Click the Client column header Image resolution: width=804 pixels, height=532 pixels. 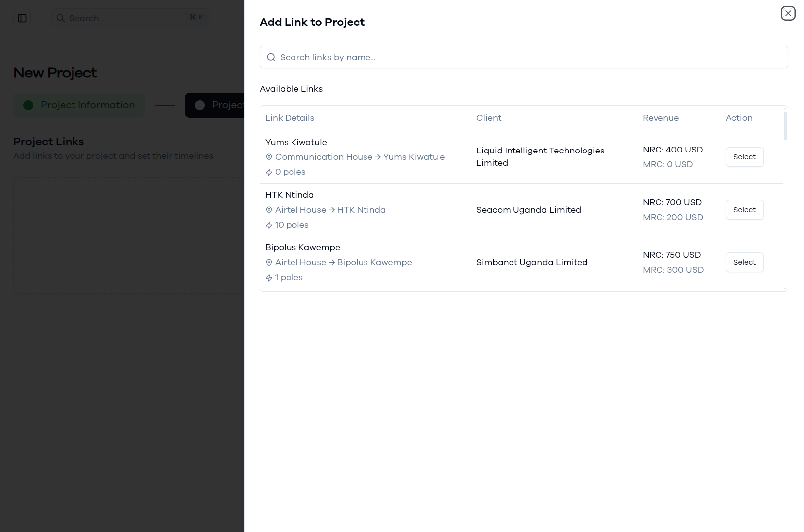(489, 118)
